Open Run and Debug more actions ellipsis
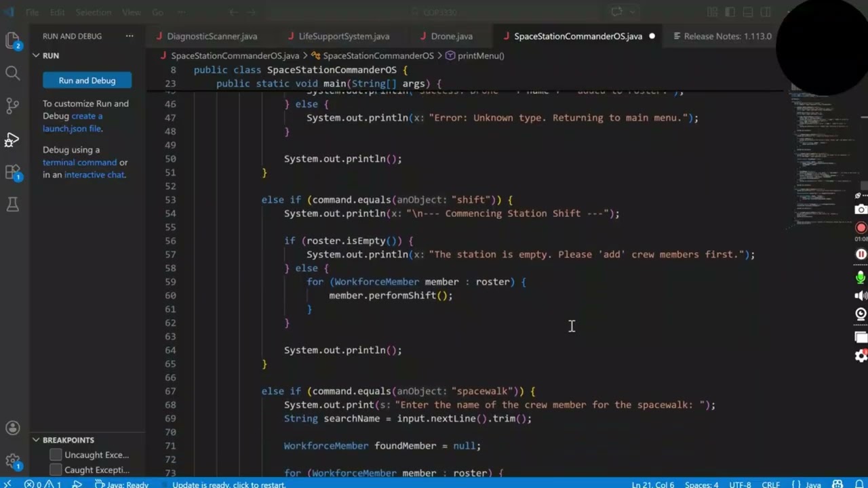This screenshot has width=868, height=488. point(129,36)
